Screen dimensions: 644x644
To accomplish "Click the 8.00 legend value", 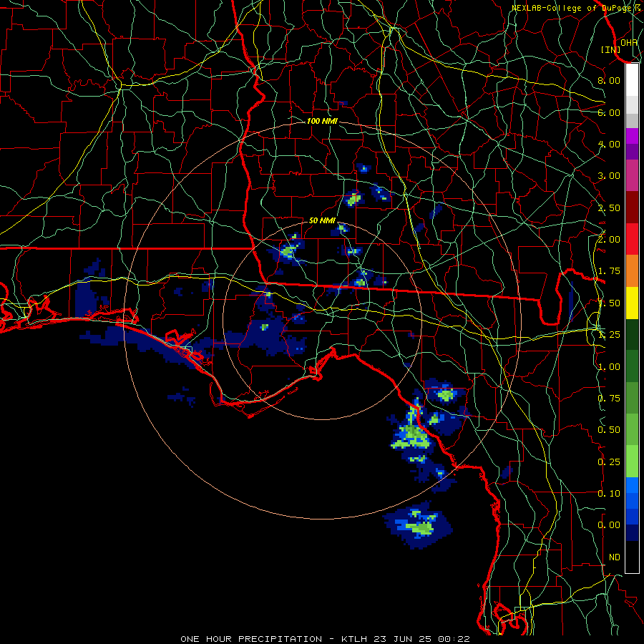I will [x=609, y=80].
